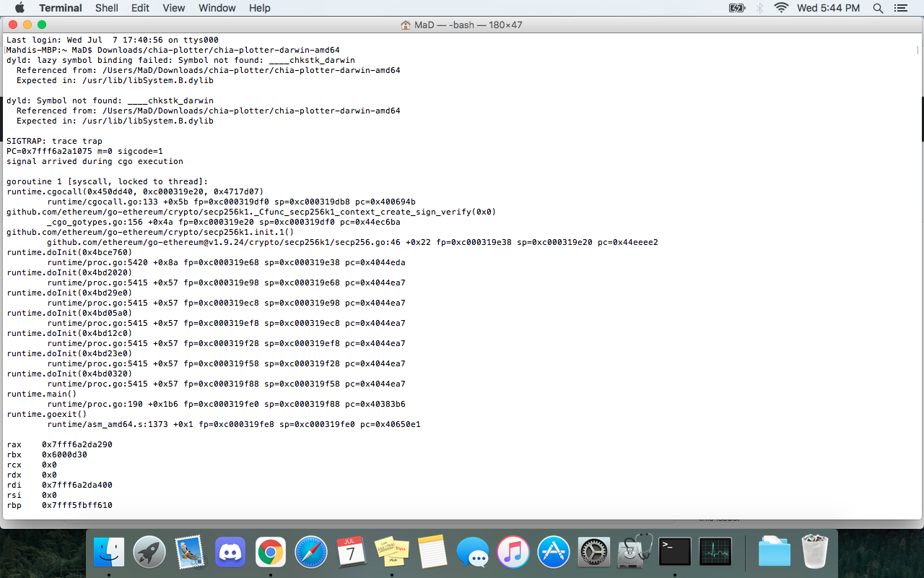This screenshot has height=578, width=924.
Task: Open iTunes from the Dock
Action: tap(513, 551)
